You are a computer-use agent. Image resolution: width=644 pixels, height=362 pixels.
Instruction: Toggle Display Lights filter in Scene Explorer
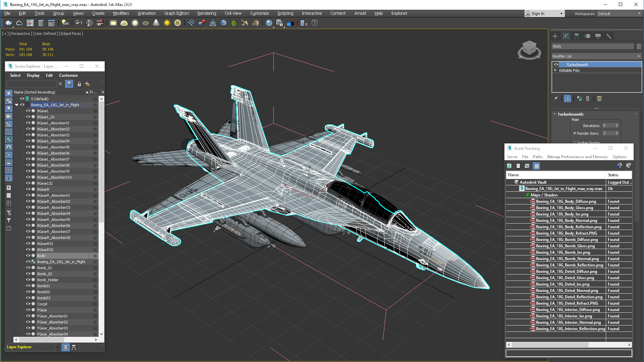pyautogui.click(x=9, y=109)
